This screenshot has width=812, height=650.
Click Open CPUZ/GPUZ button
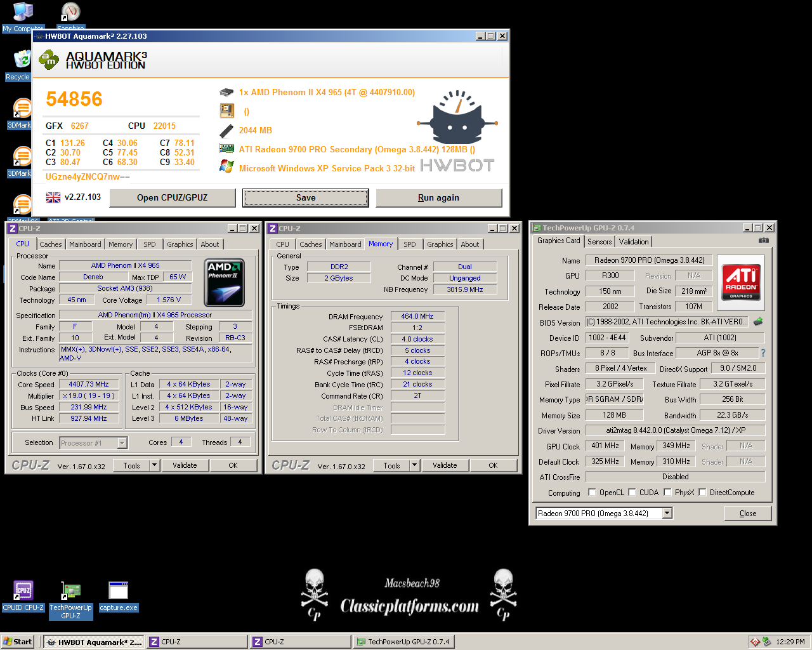tap(173, 197)
